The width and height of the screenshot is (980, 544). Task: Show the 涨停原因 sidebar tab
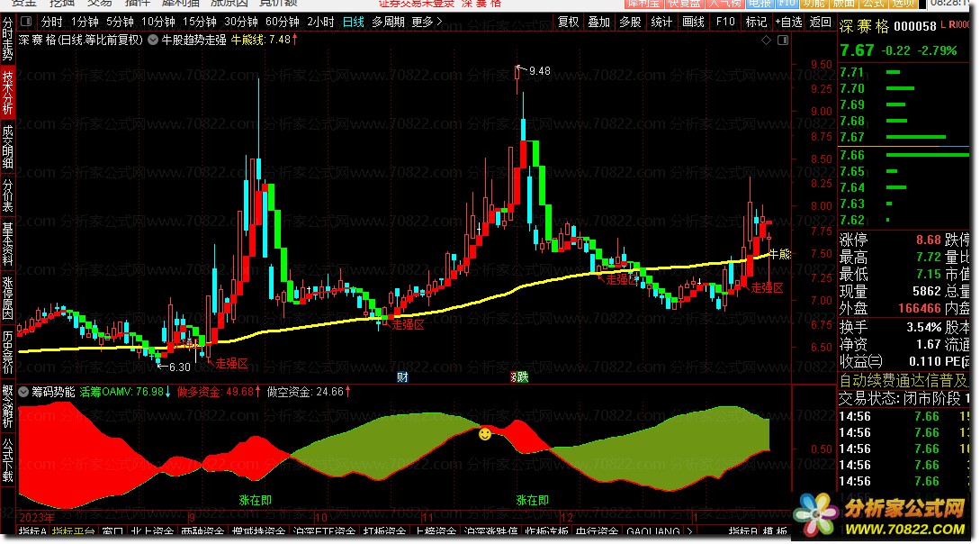(x=7, y=298)
